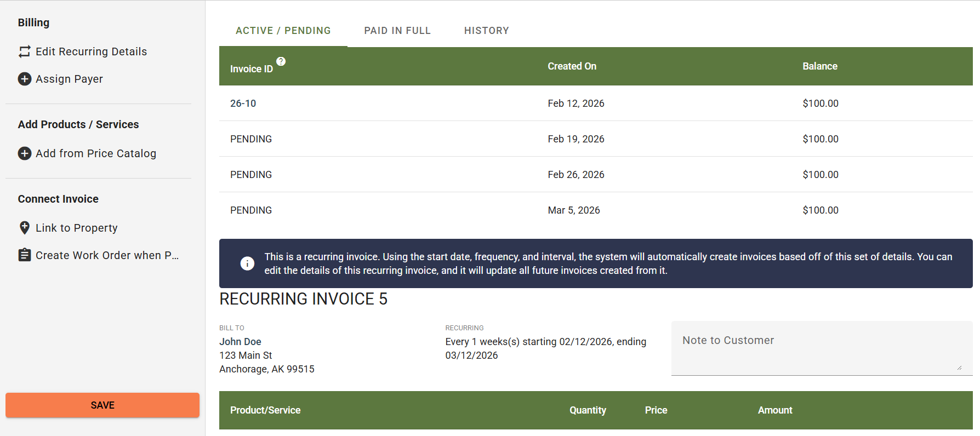Select the pending invoice dated Feb 19, 2026
This screenshot has width=980, height=436.
point(596,139)
